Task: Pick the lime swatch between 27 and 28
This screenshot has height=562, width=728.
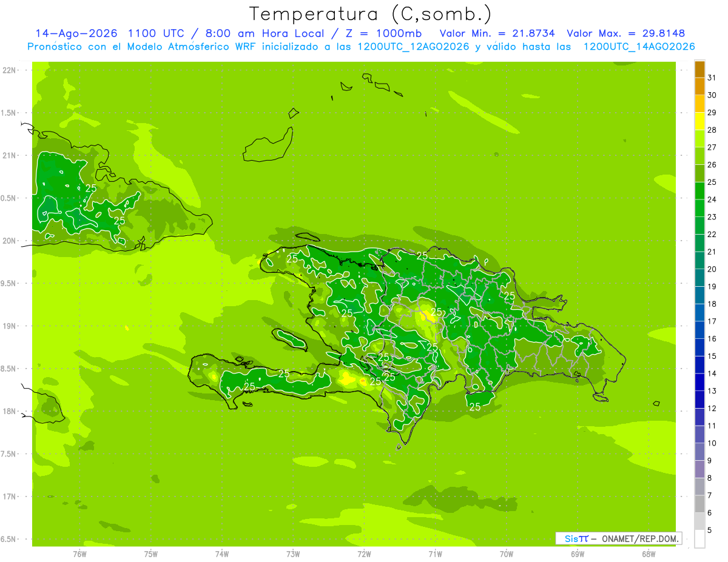Action: pyautogui.click(x=699, y=139)
